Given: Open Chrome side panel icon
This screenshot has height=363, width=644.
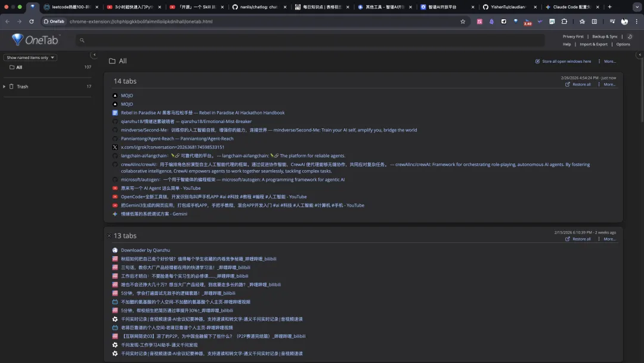Looking at the screenshot, I should pos(595,21).
